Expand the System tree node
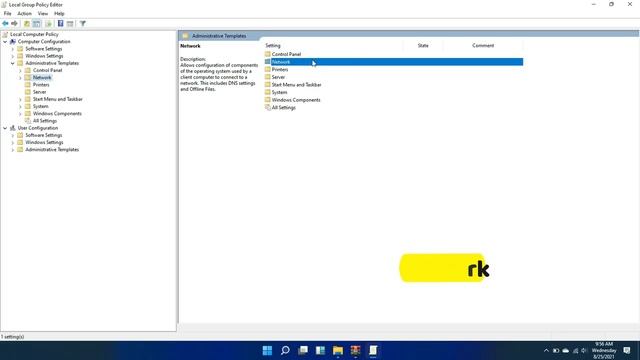Viewport: 640px width, 360px height. (20, 107)
